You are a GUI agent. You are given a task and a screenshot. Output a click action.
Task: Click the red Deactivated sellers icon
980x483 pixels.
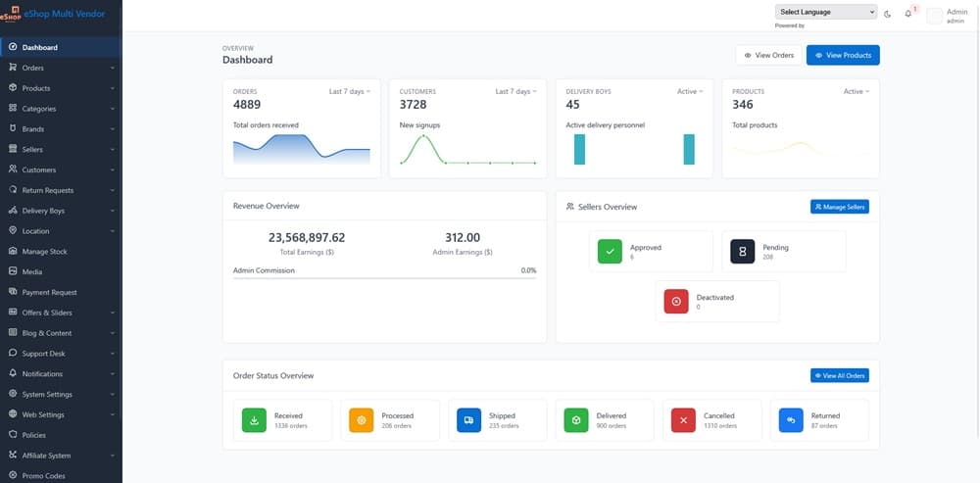pyautogui.click(x=676, y=301)
